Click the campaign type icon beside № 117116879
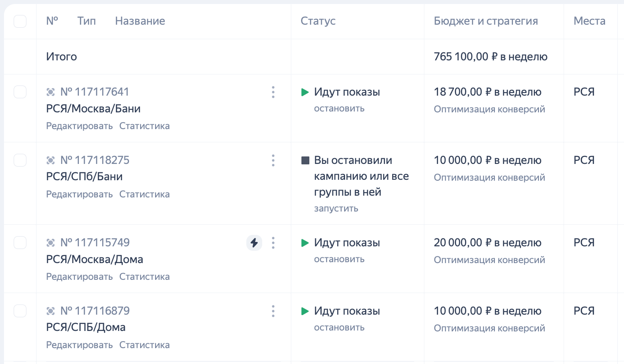Screen dimensions: 624x364 [x=51, y=311]
